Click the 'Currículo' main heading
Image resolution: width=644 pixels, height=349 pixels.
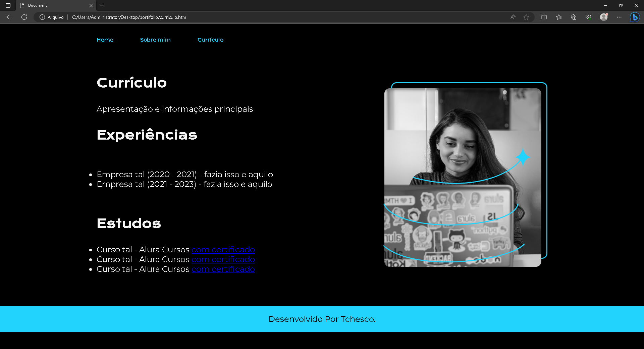point(131,83)
